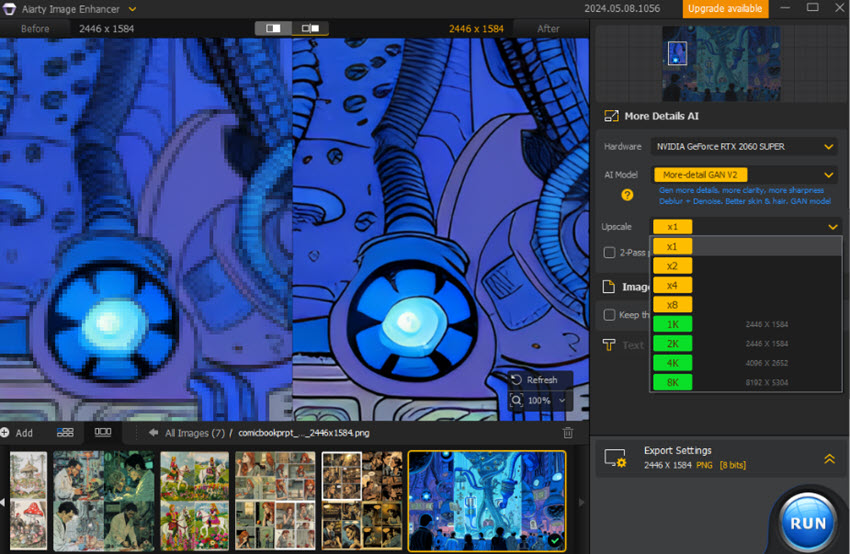Click the Add images button
Viewport: 850px width, 554px height.
coord(17,433)
